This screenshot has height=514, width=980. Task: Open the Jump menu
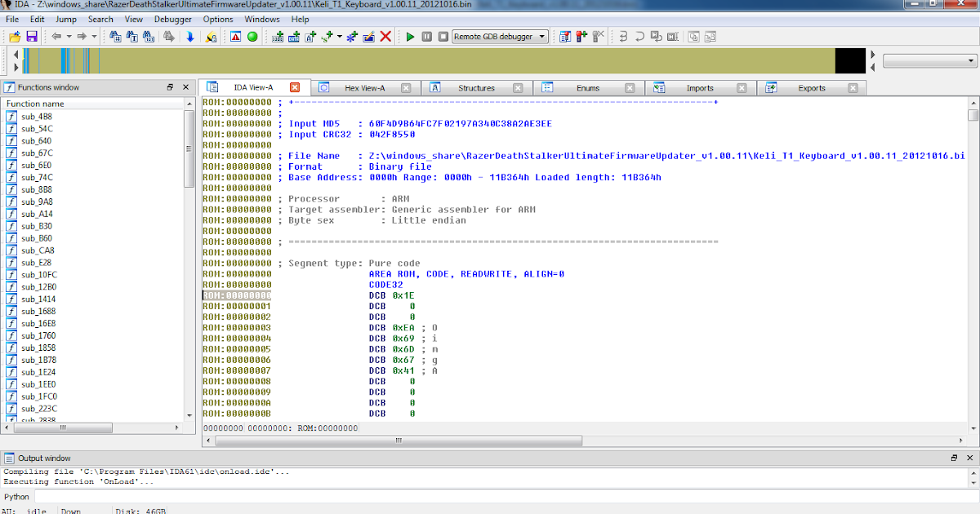click(x=66, y=19)
